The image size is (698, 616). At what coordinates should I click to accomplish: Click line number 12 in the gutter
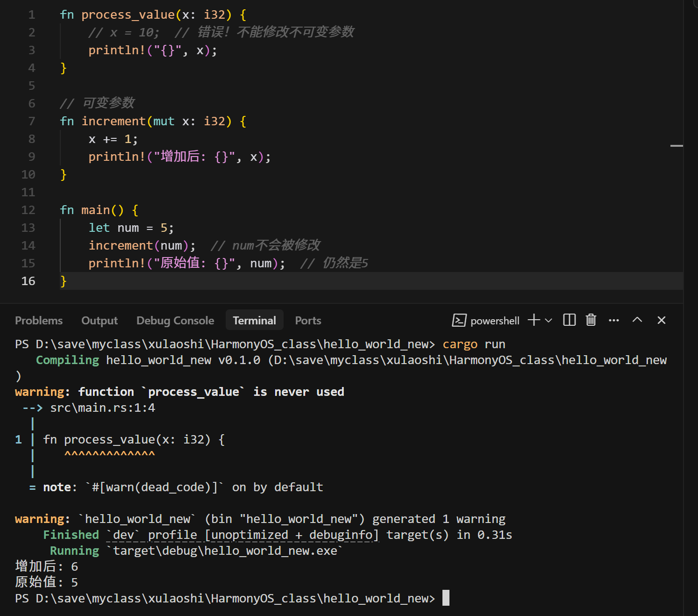[x=28, y=210]
